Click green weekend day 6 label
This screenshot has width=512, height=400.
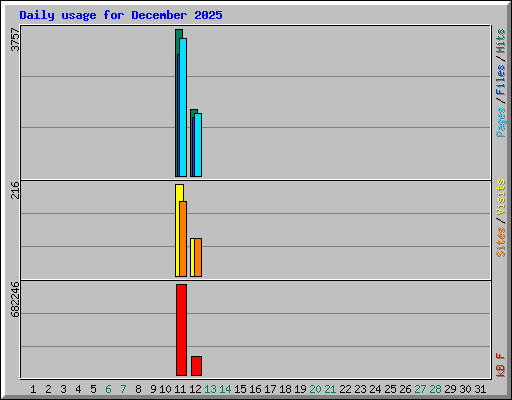(108, 389)
